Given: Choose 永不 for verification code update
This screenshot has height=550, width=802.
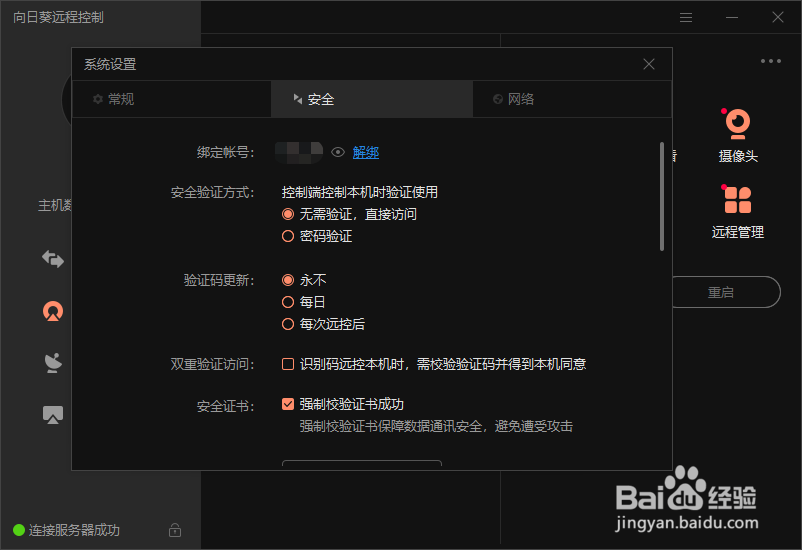Looking at the screenshot, I should point(288,280).
